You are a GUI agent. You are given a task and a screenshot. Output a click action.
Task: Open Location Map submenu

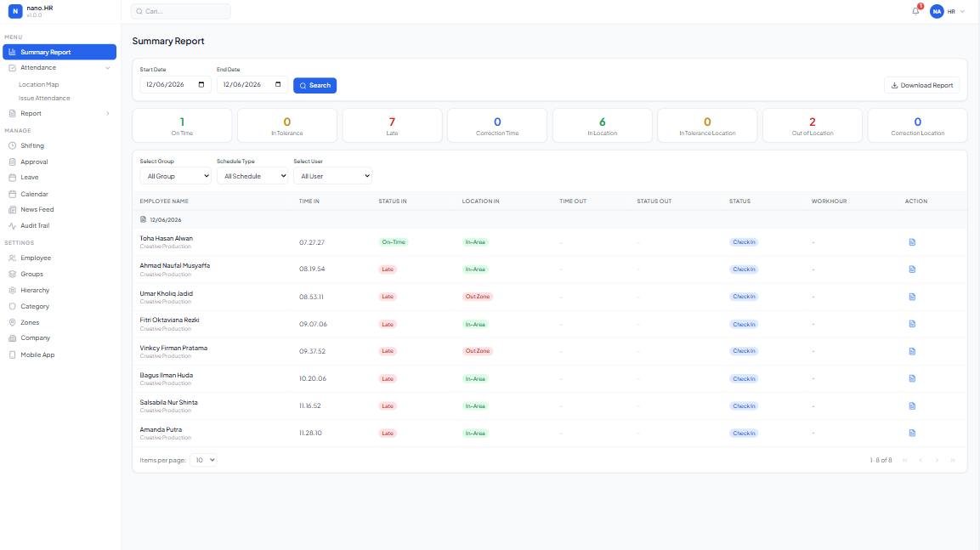(39, 84)
